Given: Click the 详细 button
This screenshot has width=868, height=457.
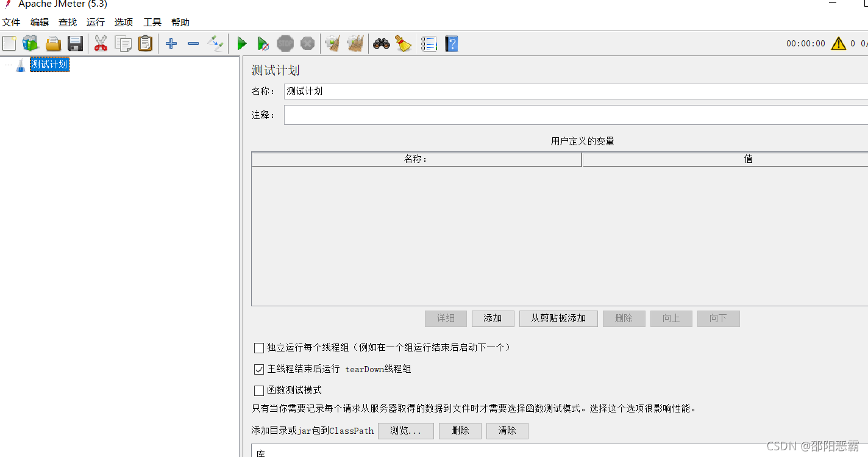Looking at the screenshot, I should click(446, 318).
